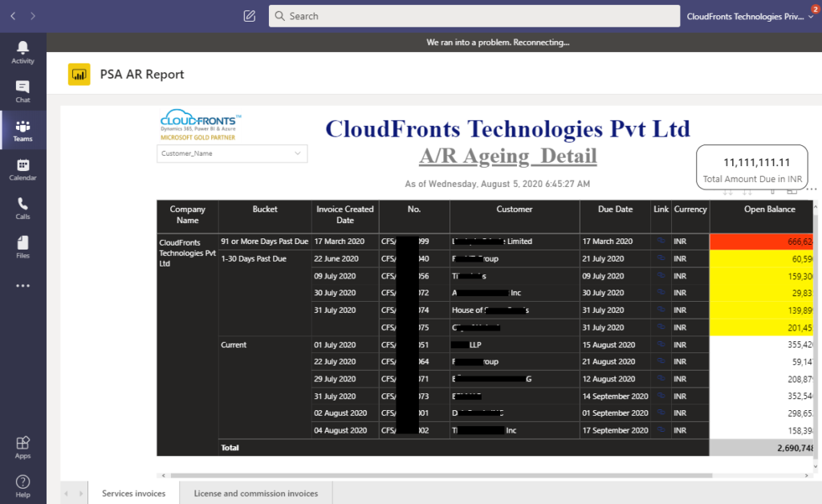This screenshot has width=822, height=504.
Task: Open the invoice link for due date 01 September 2020
Action: click(x=661, y=413)
